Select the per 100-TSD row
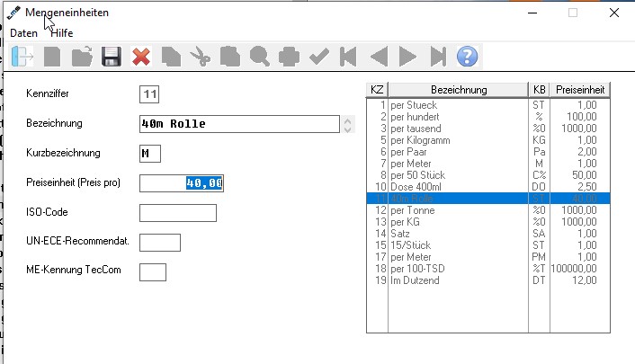Viewport: 635px width, 364px height. pyautogui.click(x=488, y=269)
